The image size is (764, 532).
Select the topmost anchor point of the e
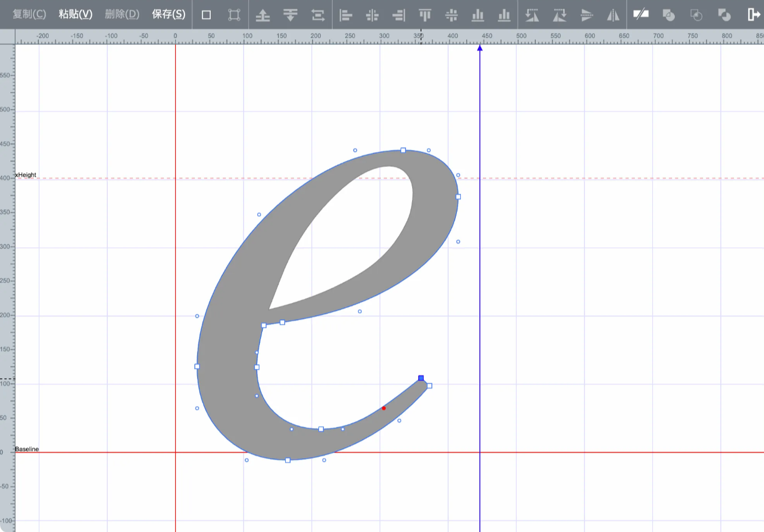click(403, 150)
